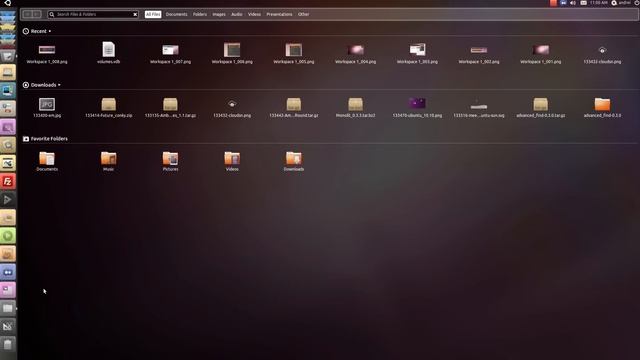Open the Future_conky.zip archive icon

click(x=109, y=104)
